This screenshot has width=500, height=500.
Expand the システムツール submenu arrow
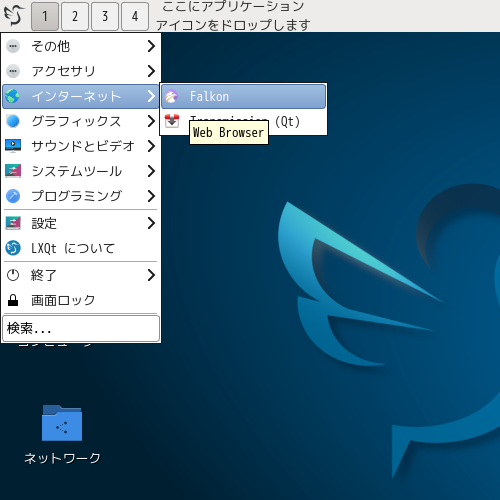(151, 171)
